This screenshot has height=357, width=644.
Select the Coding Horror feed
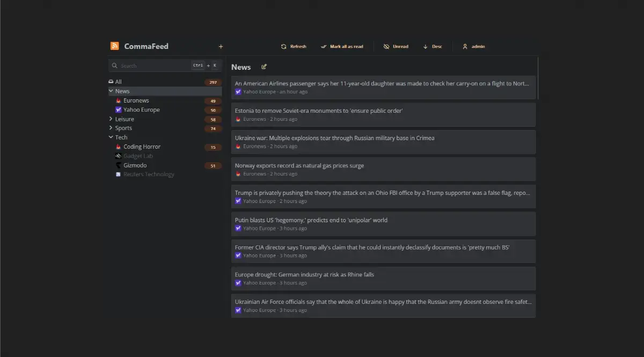pos(142,147)
